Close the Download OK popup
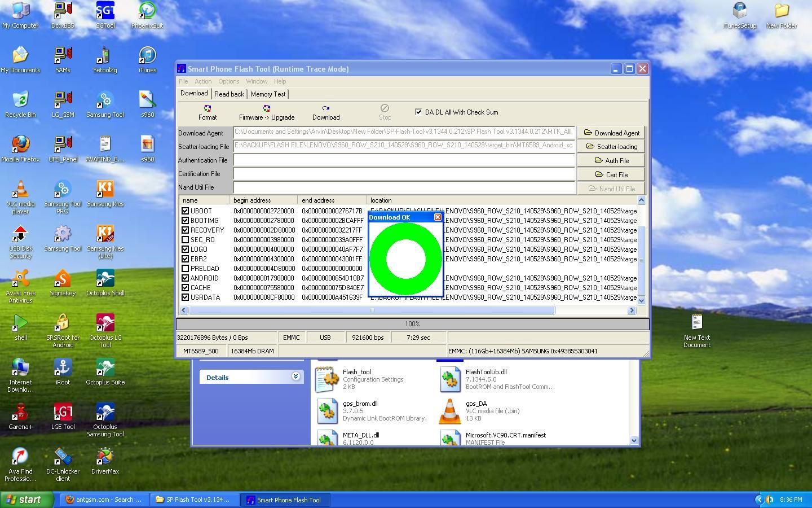Image resolution: width=812 pixels, height=508 pixels. click(x=438, y=217)
